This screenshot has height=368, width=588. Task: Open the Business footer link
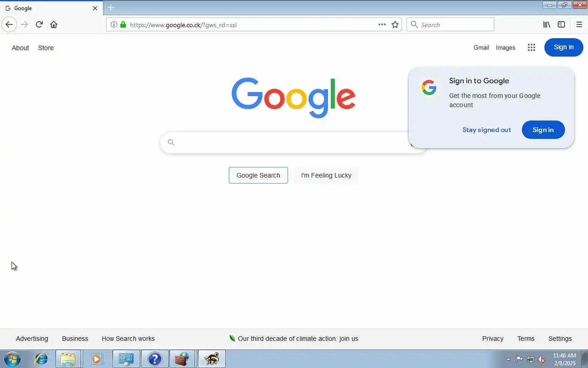click(75, 339)
